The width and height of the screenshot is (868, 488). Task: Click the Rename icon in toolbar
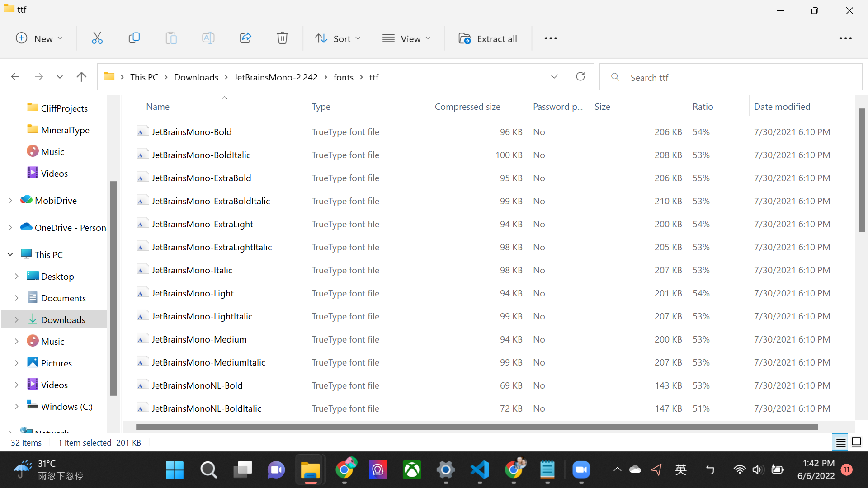208,38
